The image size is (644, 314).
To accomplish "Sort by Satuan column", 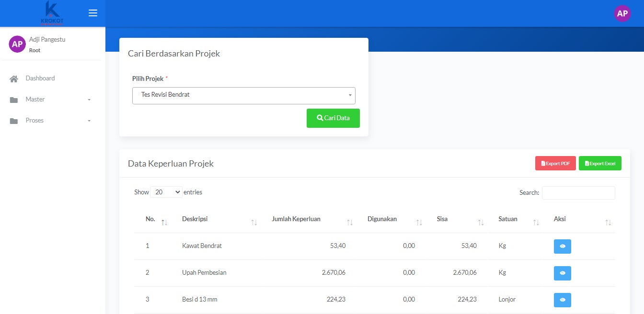I will [536, 222].
